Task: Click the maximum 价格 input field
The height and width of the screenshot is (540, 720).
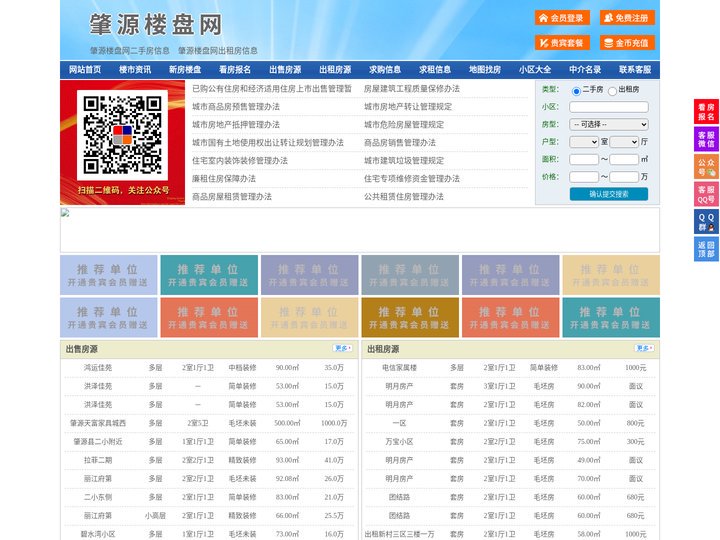Action: pos(624,177)
